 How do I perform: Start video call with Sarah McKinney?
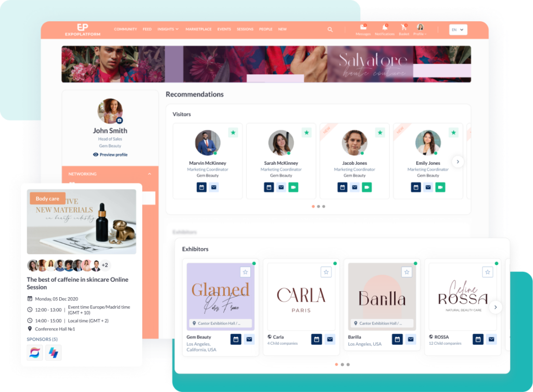[x=294, y=187]
